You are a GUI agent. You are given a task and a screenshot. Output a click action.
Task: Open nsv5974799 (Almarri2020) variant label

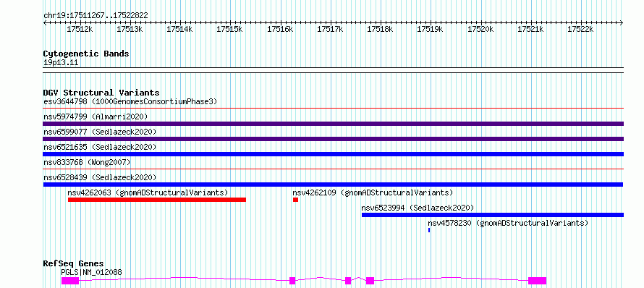tap(96, 117)
